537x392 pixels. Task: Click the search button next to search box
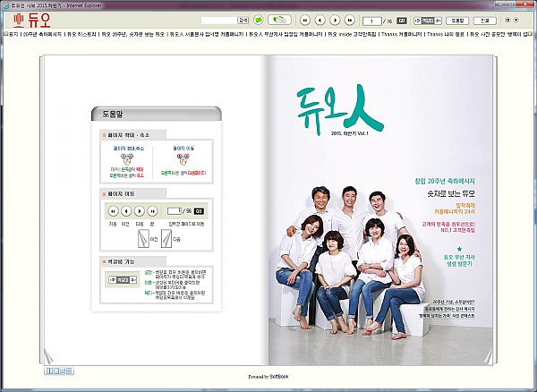point(243,19)
